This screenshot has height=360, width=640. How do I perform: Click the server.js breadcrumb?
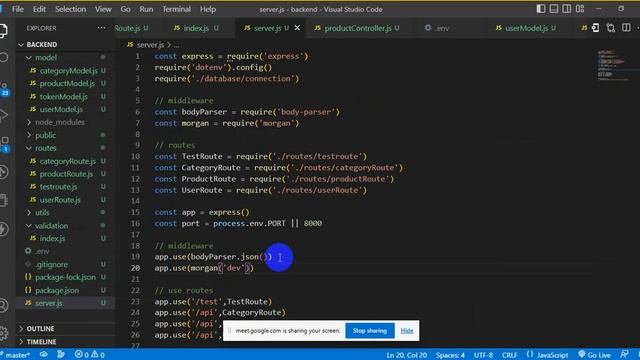coord(150,44)
